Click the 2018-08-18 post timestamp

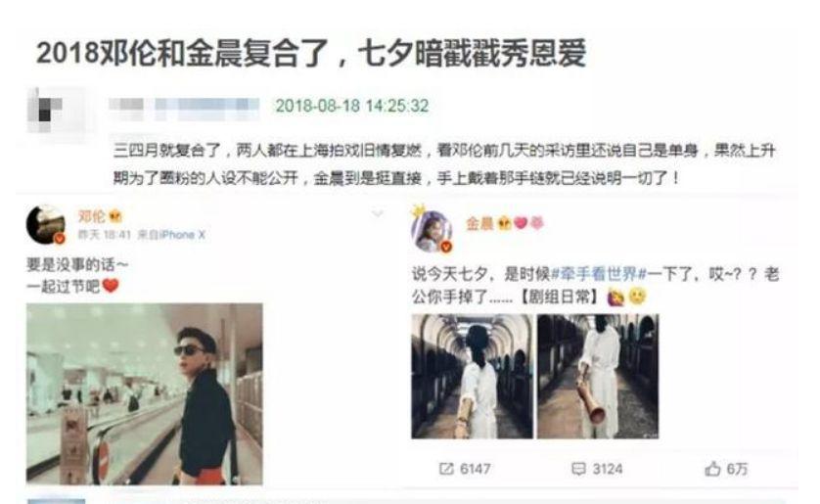pos(352,106)
